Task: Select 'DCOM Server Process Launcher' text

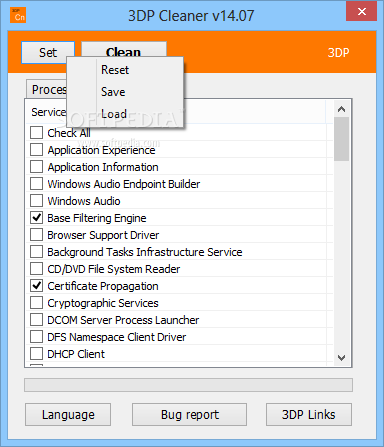Action: 123,320
